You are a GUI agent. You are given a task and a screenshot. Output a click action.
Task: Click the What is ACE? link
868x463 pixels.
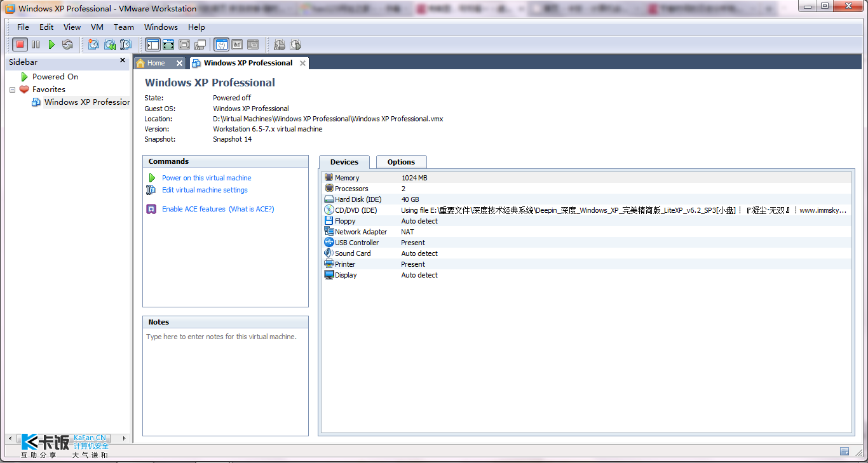[252, 209]
